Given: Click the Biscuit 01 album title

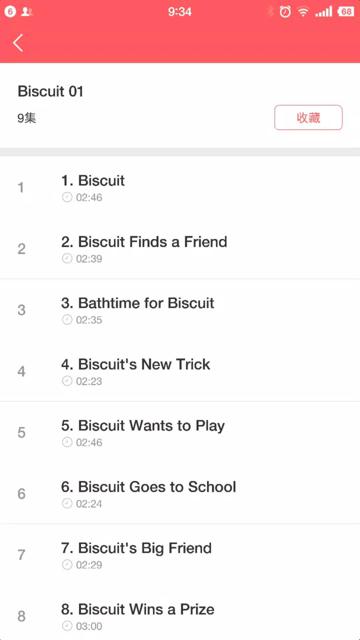Looking at the screenshot, I should pos(51,91).
